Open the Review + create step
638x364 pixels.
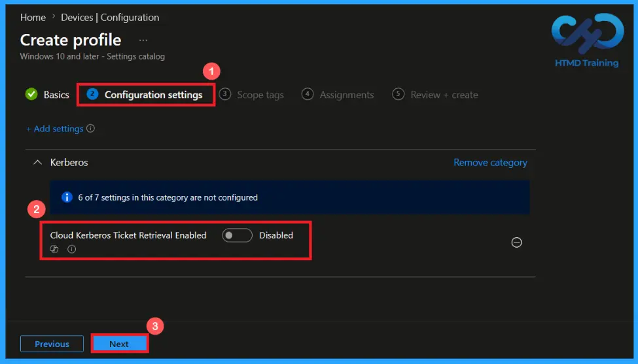435,95
